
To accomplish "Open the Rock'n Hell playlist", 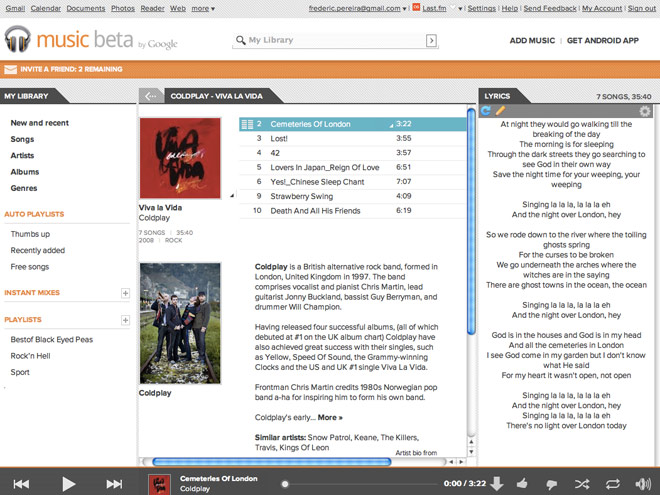I will [30, 356].
